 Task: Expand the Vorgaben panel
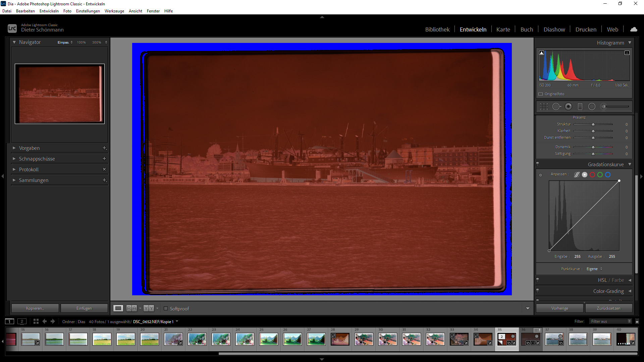(14, 148)
